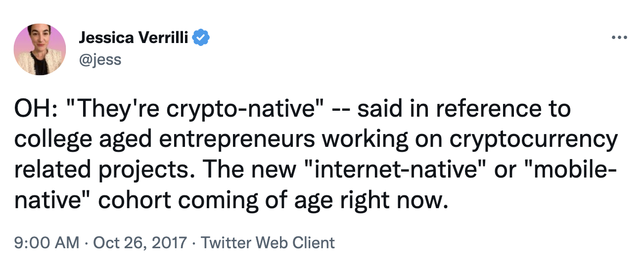Open the three-dot more options menu

619,38
